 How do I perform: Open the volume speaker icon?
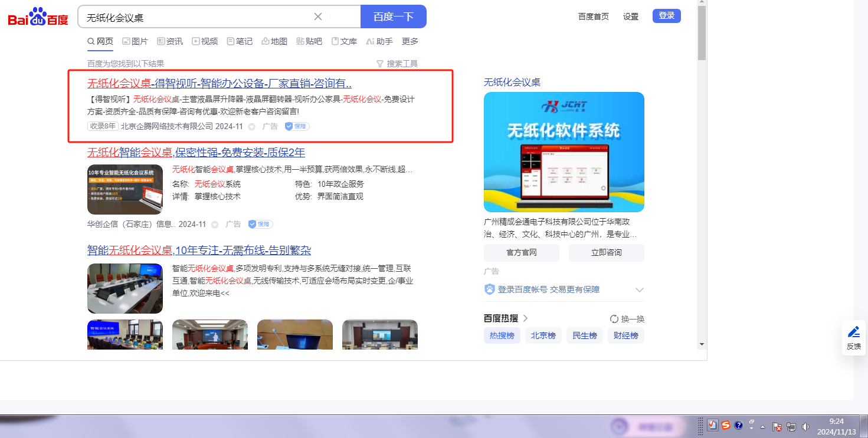(806, 427)
